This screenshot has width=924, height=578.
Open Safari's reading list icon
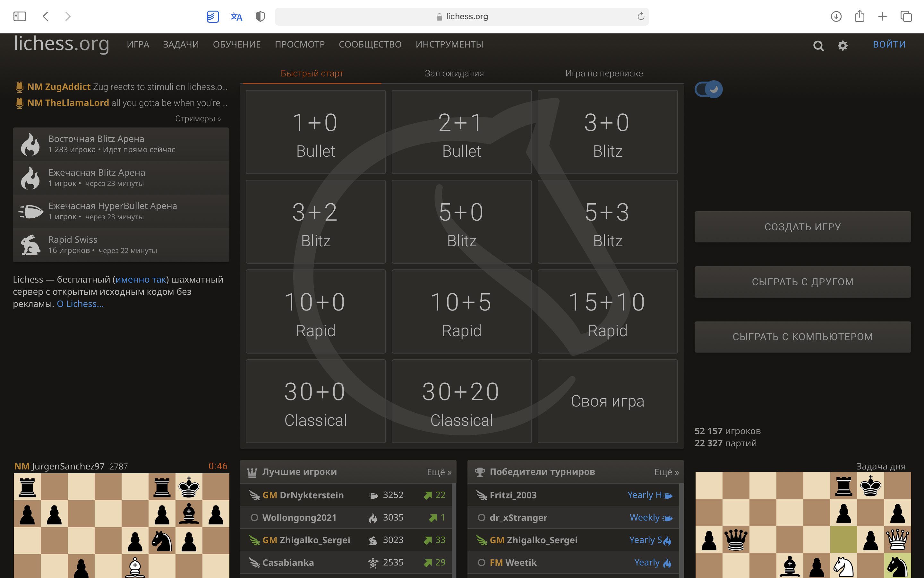213,16
